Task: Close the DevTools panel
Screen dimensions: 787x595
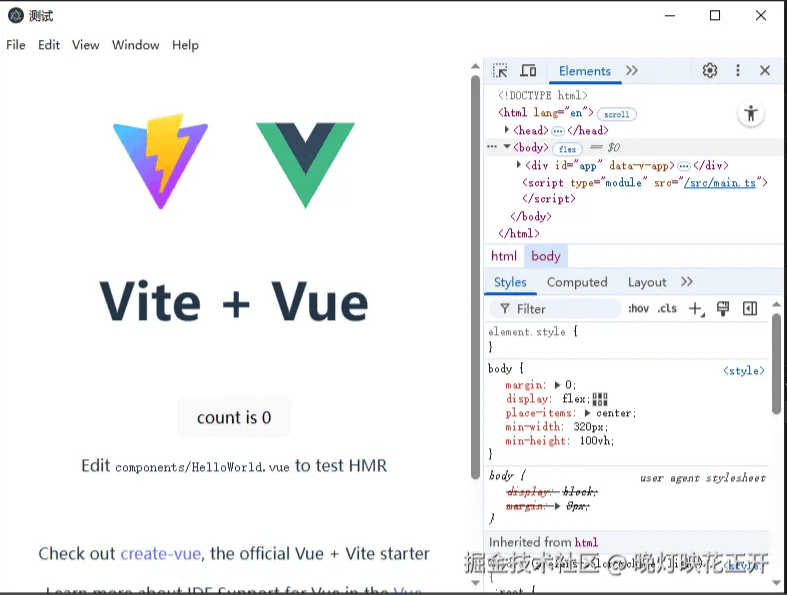Action: (x=765, y=70)
